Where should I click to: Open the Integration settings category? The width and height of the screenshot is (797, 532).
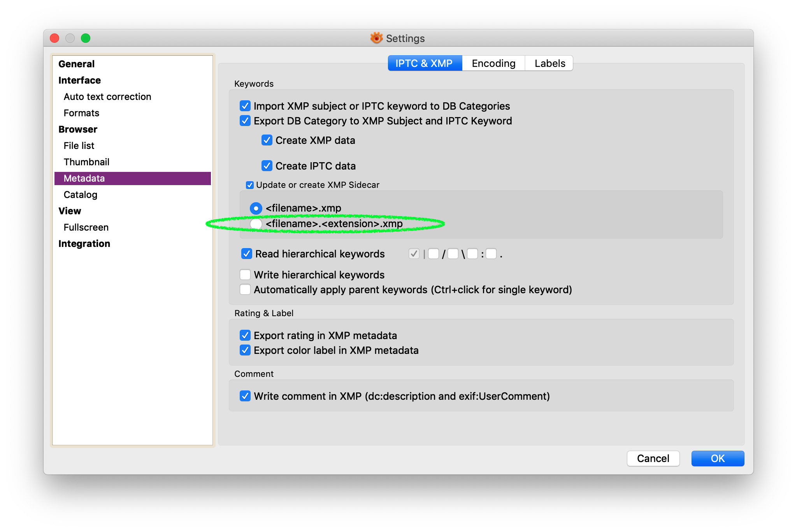84,244
